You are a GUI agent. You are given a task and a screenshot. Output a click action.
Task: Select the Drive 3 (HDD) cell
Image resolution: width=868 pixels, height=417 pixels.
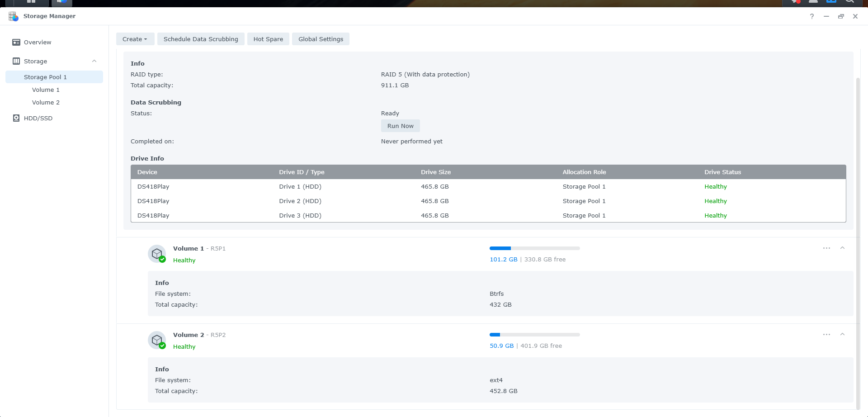point(300,215)
